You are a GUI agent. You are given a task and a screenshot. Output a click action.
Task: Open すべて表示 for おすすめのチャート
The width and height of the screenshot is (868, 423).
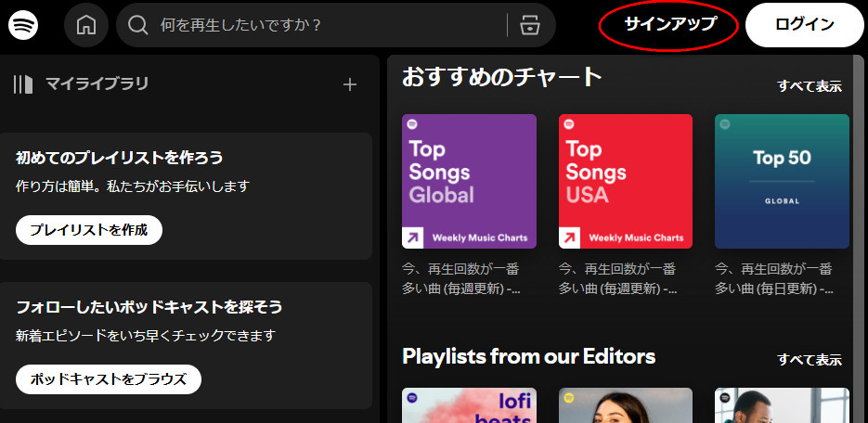[x=810, y=86]
